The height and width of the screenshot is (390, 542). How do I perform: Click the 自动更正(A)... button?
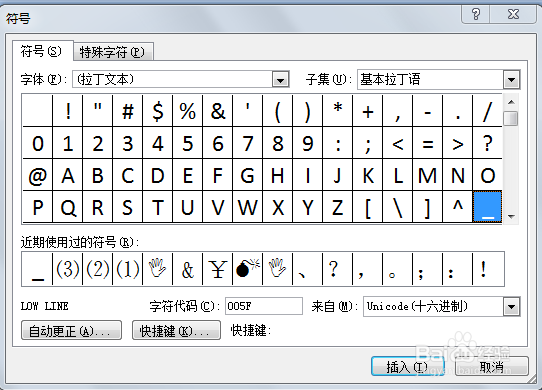(71, 331)
